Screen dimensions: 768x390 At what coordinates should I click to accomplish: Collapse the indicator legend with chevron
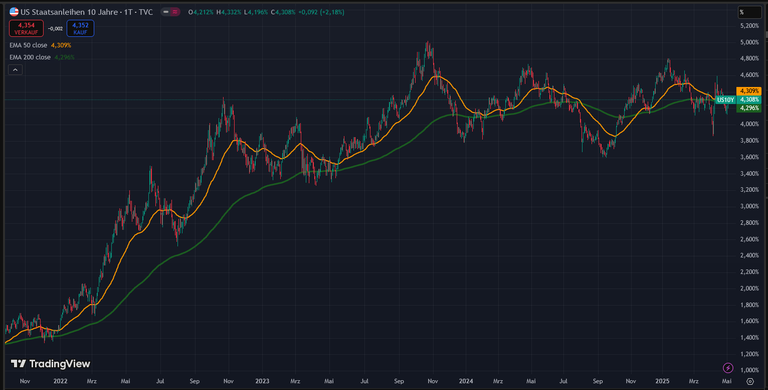(15, 70)
